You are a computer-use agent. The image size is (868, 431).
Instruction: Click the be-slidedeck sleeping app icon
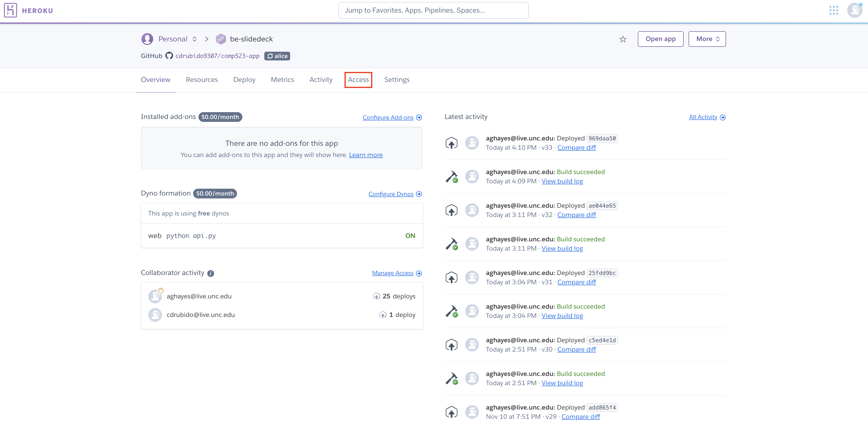(221, 39)
